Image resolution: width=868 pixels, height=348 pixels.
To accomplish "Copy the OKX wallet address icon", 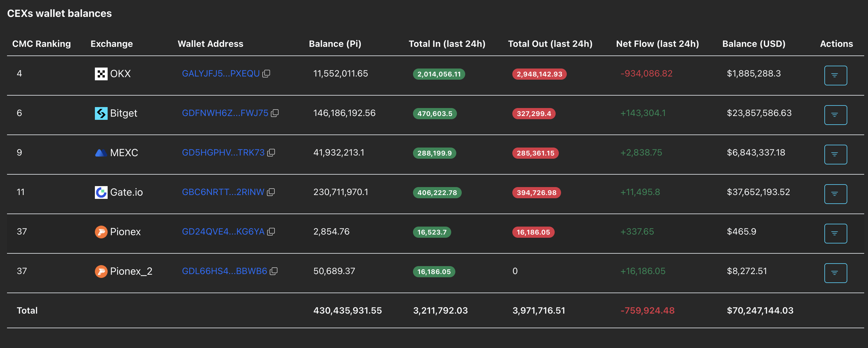I will (266, 74).
